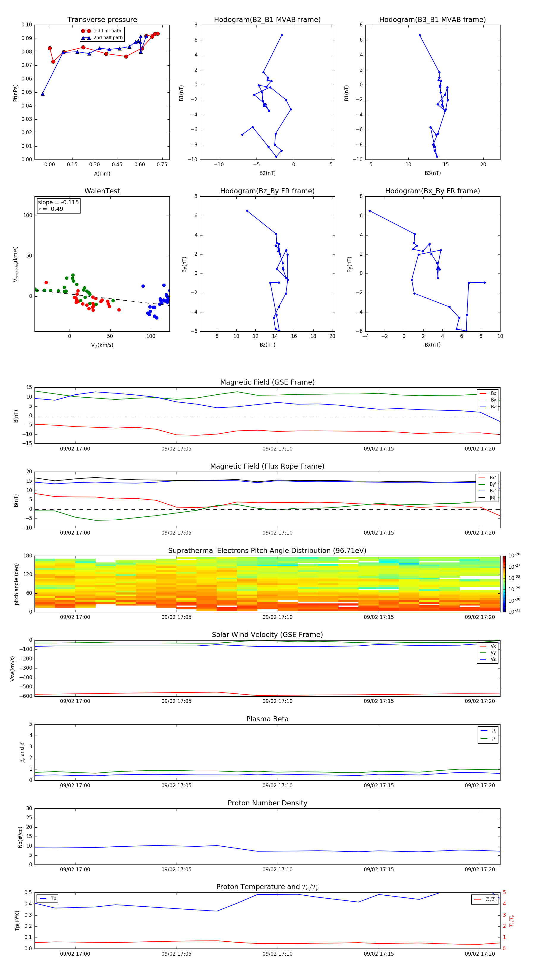Click the 'Hodogram(Bx_By FR frame)' title
535x980 pixels.
[432, 191]
